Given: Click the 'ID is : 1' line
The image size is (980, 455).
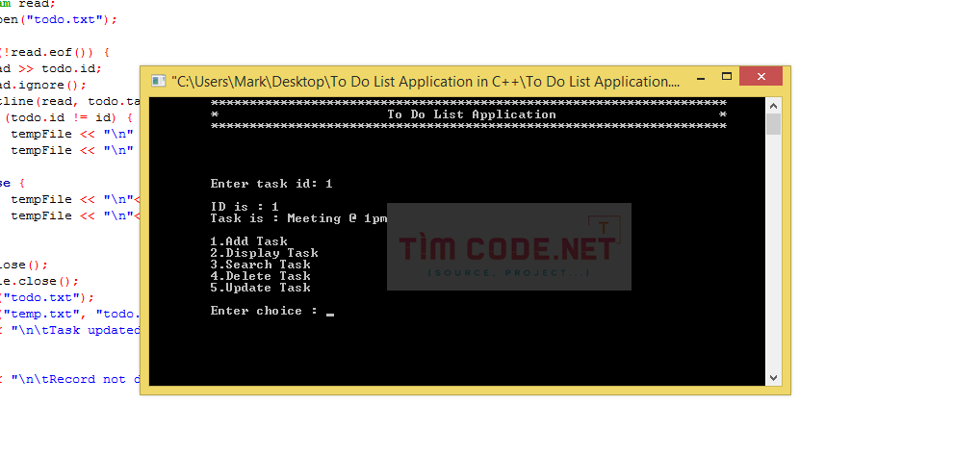Looking at the screenshot, I should coord(245,207).
